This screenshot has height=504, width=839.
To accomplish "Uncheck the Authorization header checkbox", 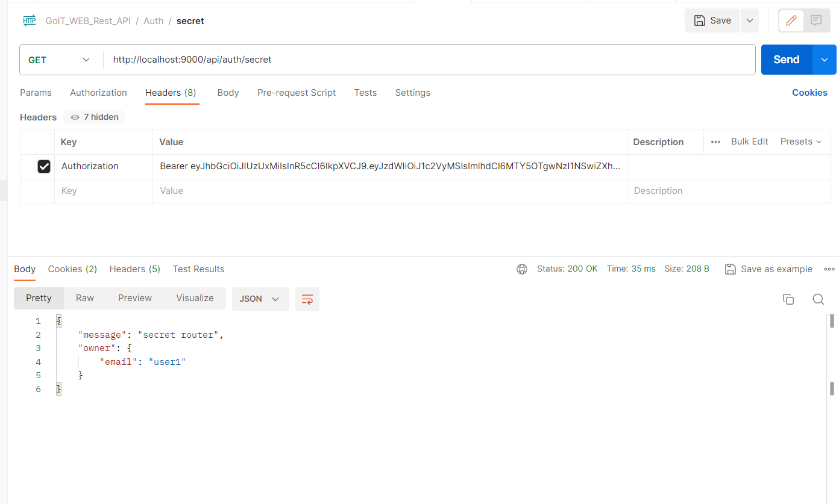I will pos(44,166).
